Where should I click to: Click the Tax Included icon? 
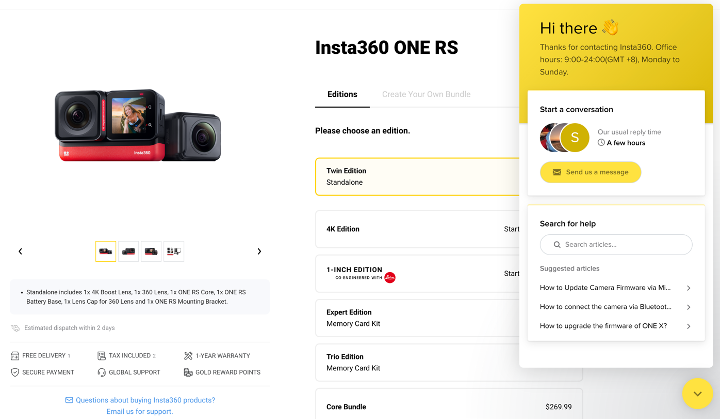click(101, 355)
